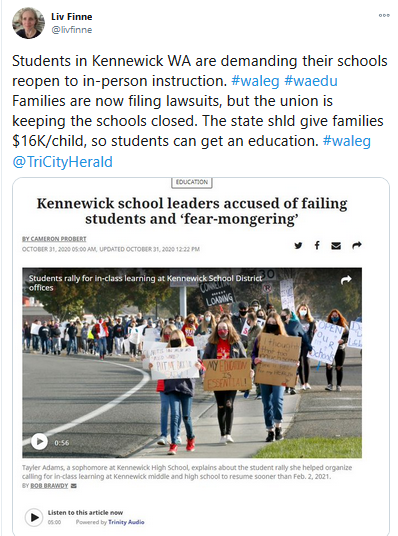Open the Liv Finne display name link

pyautogui.click(x=71, y=17)
